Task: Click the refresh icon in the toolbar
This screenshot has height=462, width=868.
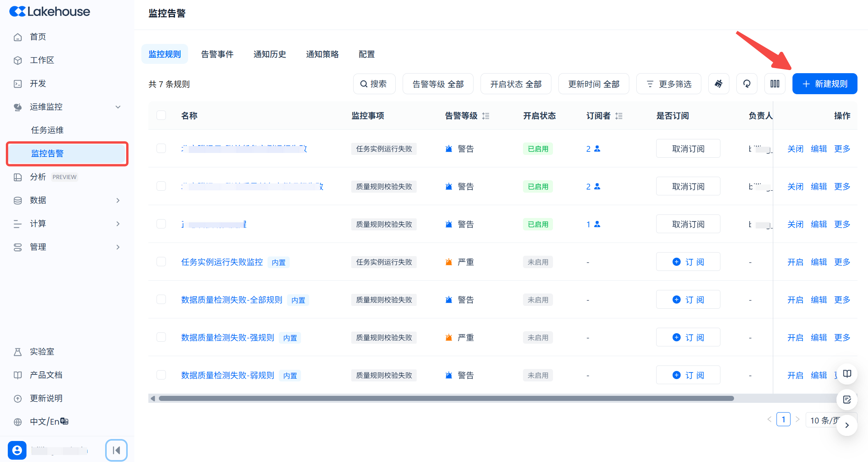Action: [747, 84]
